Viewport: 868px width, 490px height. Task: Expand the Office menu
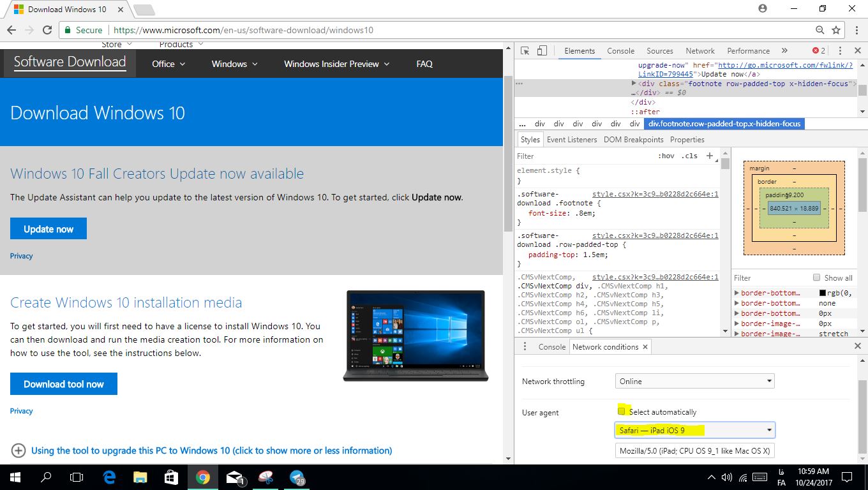pyautogui.click(x=168, y=64)
